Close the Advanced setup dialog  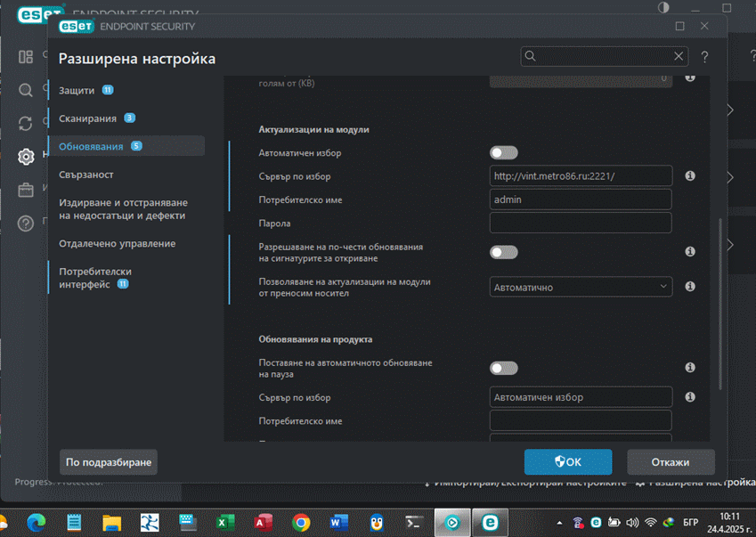pyautogui.click(x=704, y=26)
